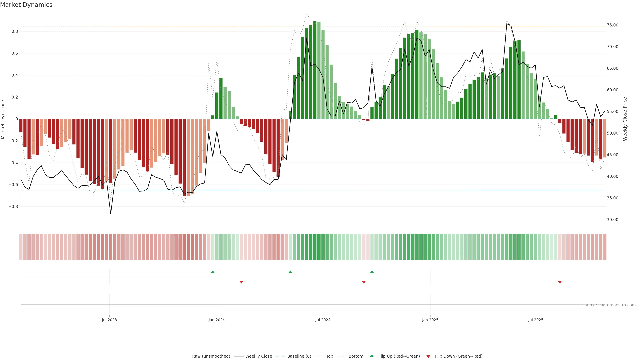Click the last red flip-down triangle marker
Screen dimensions: 644x362
[560, 282]
